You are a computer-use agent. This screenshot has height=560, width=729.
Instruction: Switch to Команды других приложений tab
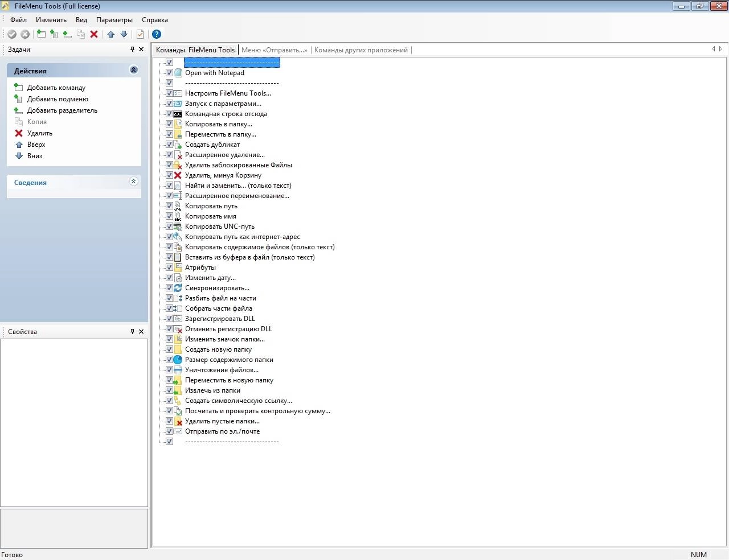(x=361, y=50)
